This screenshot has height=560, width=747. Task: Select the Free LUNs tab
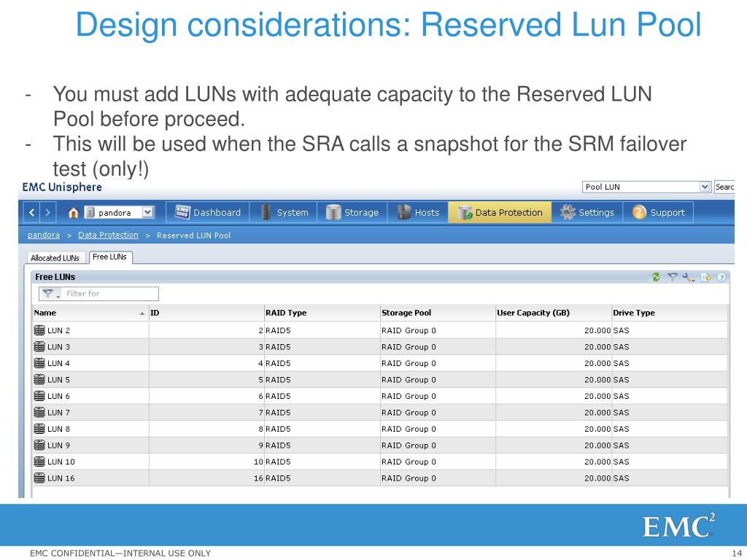point(110,257)
